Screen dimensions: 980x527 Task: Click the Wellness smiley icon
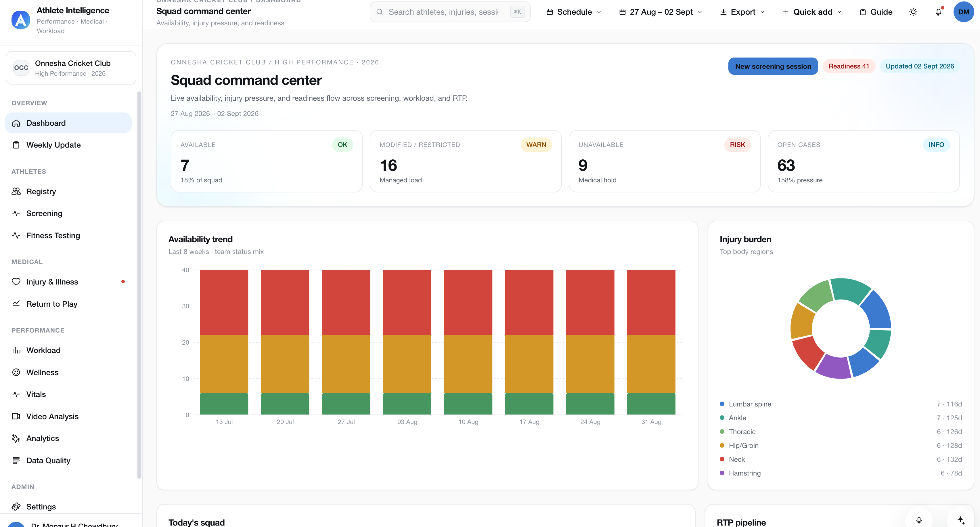point(16,372)
